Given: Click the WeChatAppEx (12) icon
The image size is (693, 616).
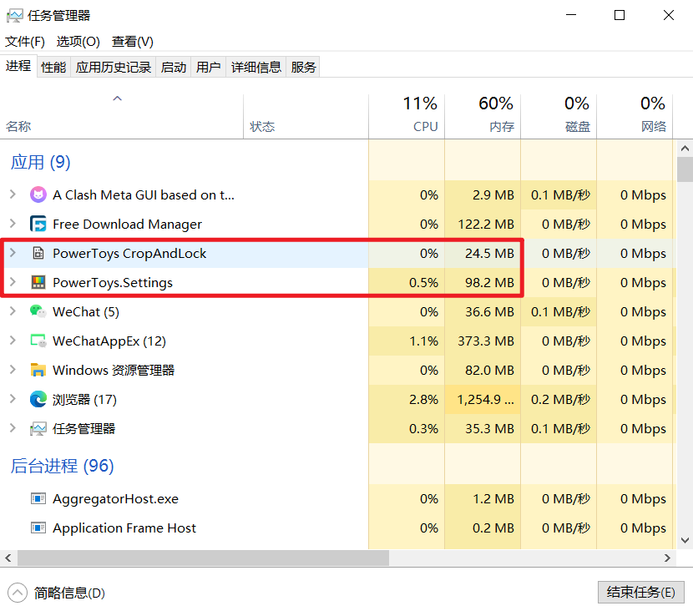Looking at the screenshot, I should [38, 341].
